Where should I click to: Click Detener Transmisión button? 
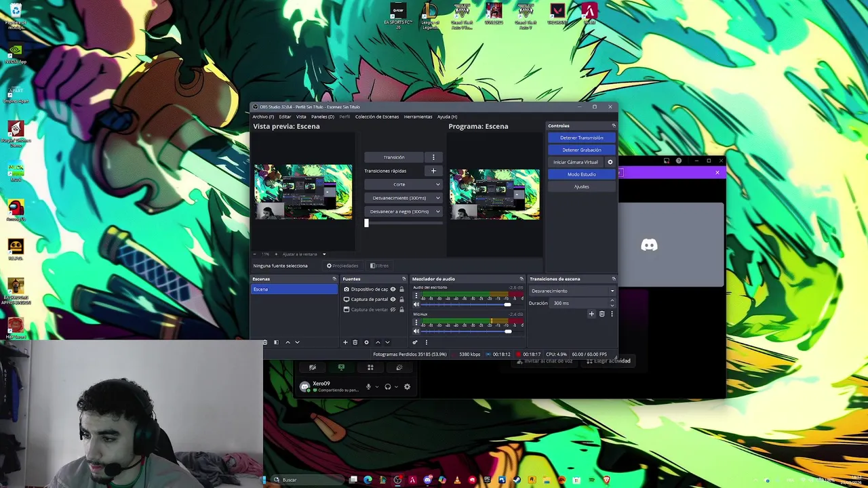pyautogui.click(x=581, y=138)
